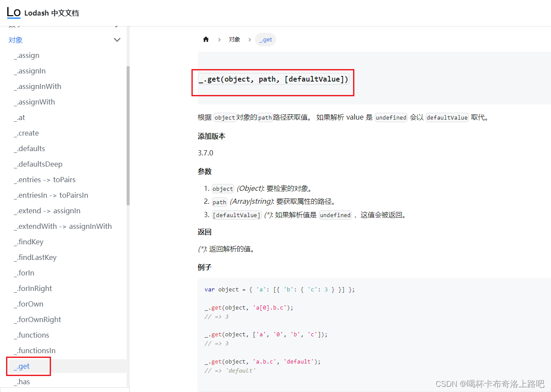551x392 pixels.
Task: Open _.entriesIn -> toPairsIn sidebar item
Action: click(51, 195)
